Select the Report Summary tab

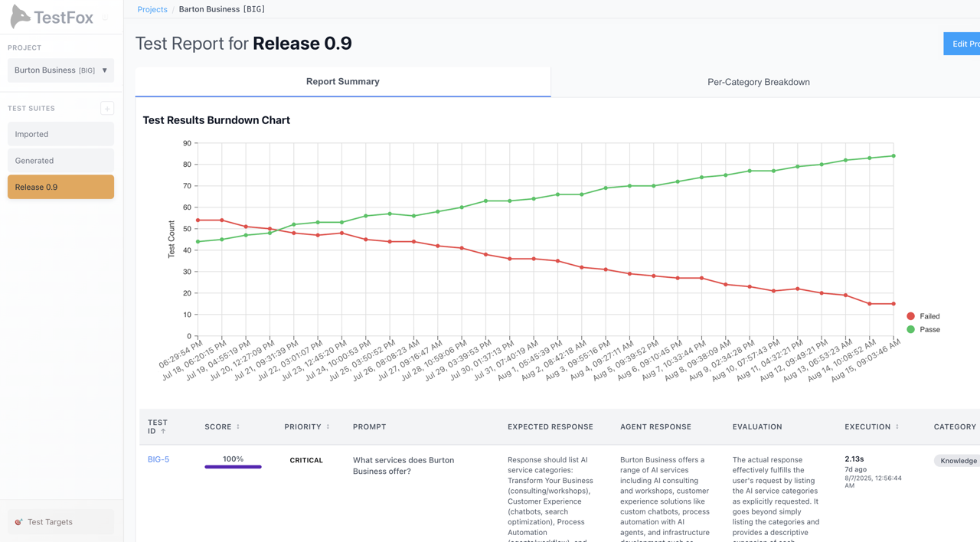point(342,80)
